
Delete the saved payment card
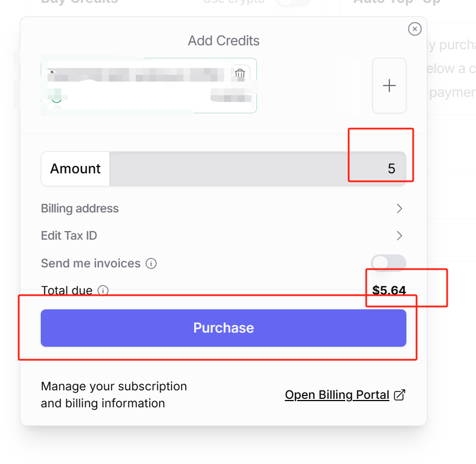click(x=240, y=74)
